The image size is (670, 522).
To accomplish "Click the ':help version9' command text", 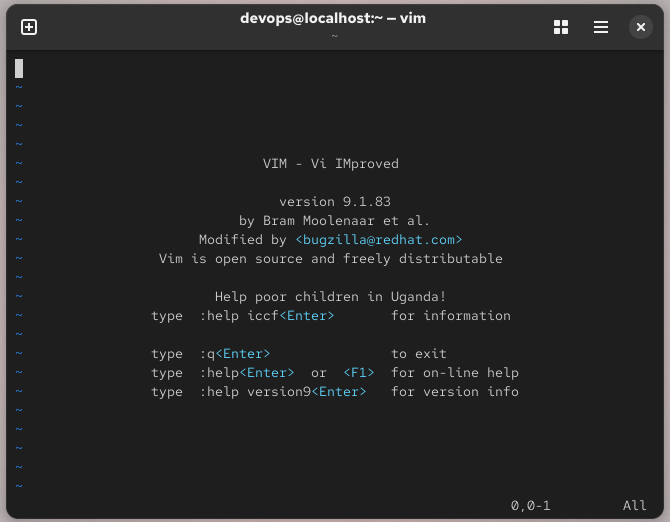I will point(254,392).
